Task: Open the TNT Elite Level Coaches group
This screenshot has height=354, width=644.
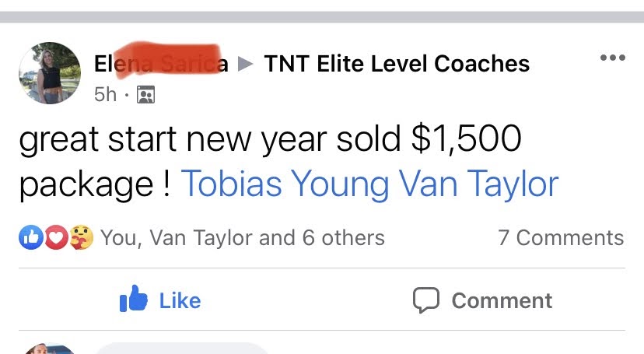Action: pyautogui.click(x=397, y=64)
